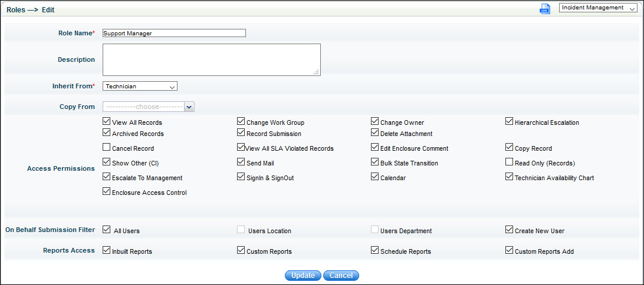Toggle the Bulk State Transition checkbox
The height and width of the screenshot is (285, 644).
click(x=375, y=163)
